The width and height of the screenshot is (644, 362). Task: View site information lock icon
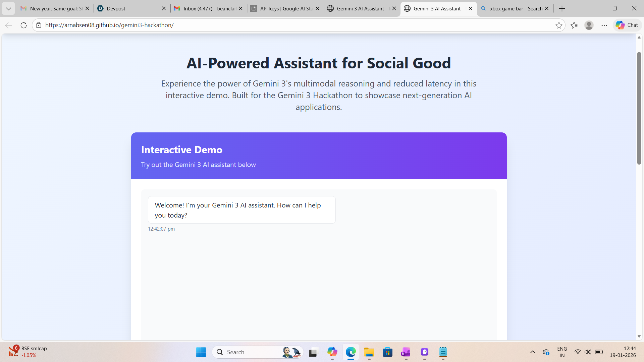(x=39, y=25)
